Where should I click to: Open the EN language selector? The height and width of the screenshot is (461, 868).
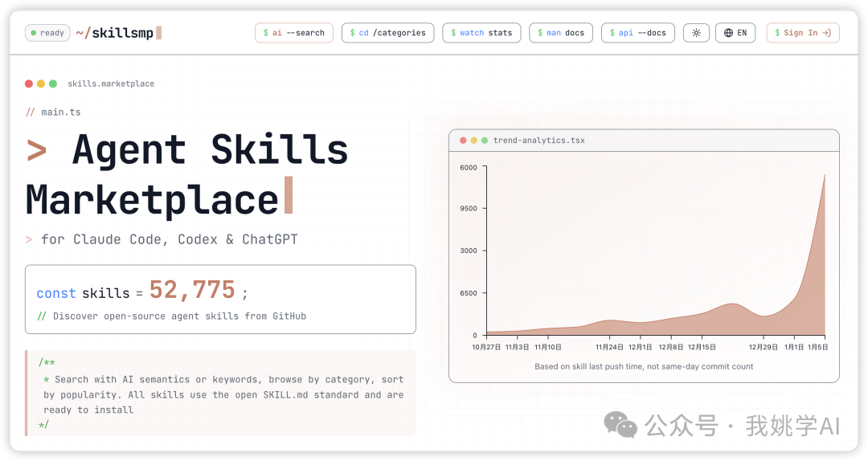(735, 33)
